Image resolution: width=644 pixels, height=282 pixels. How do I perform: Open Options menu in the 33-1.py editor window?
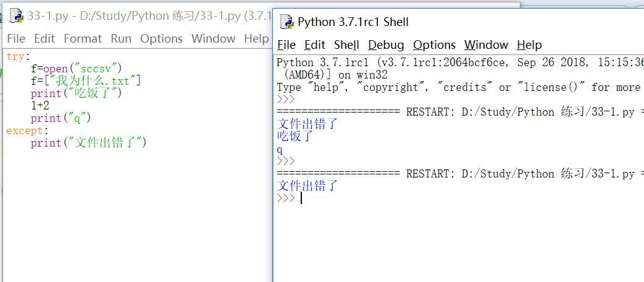pos(161,38)
